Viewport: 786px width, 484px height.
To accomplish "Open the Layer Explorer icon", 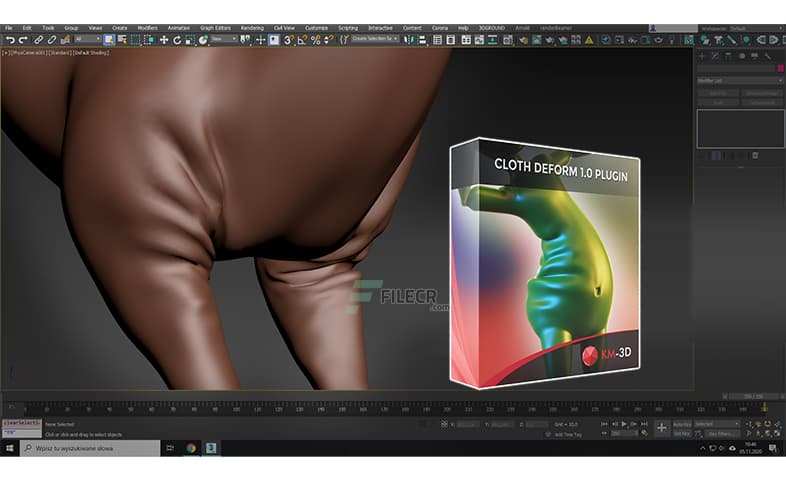I will (x=451, y=40).
